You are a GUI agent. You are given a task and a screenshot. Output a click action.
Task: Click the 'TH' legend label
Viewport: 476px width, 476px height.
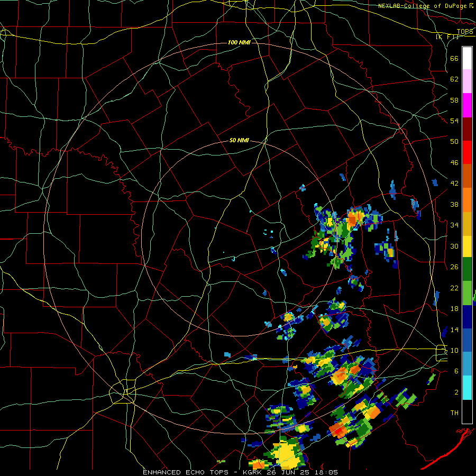pyautogui.click(x=454, y=413)
